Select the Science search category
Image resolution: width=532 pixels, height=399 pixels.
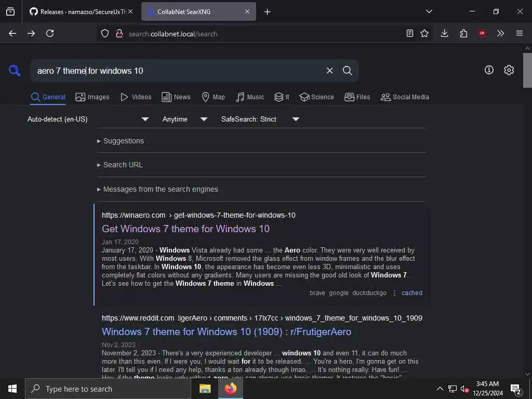tap(316, 97)
